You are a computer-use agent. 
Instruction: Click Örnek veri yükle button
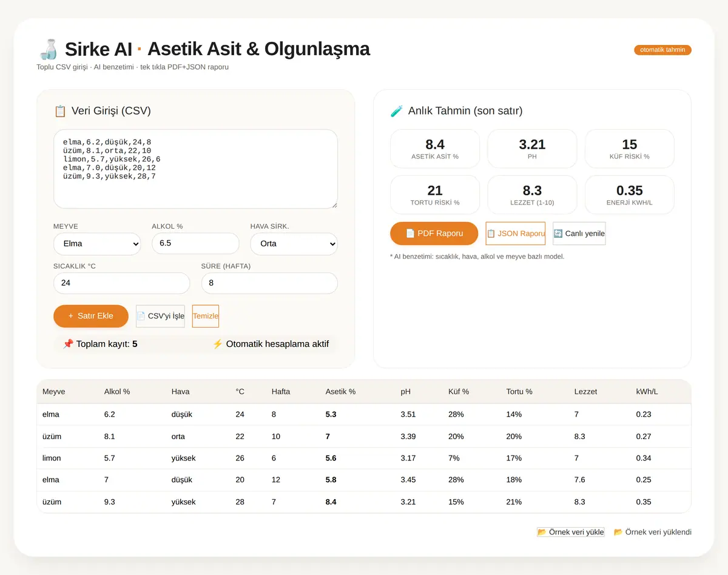(x=571, y=532)
